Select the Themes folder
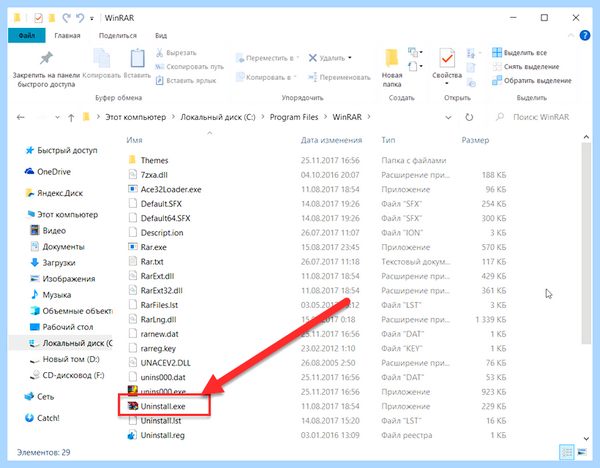The image size is (600, 468). point(148,160)
